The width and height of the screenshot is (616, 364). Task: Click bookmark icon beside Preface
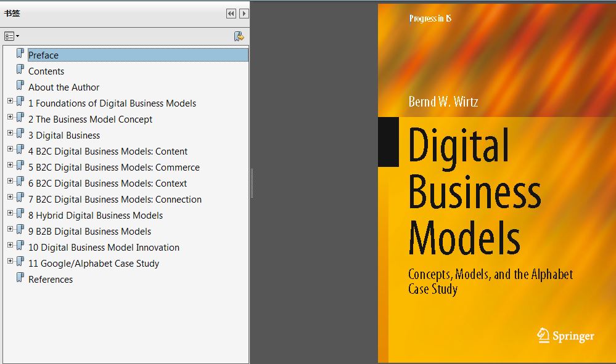point(20,54)
